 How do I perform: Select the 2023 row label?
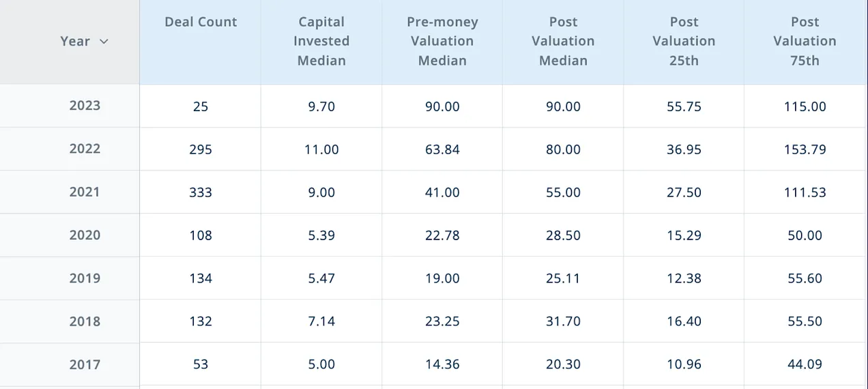[85, 106]
